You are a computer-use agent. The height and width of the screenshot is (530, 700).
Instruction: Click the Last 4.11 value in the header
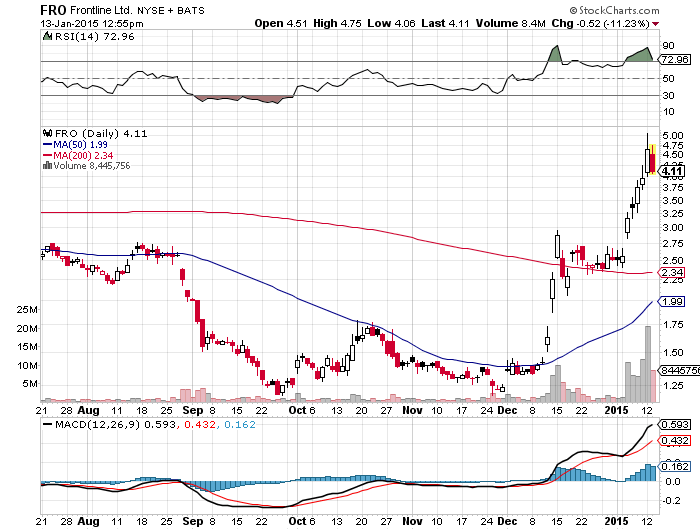[x=445, y=24]
